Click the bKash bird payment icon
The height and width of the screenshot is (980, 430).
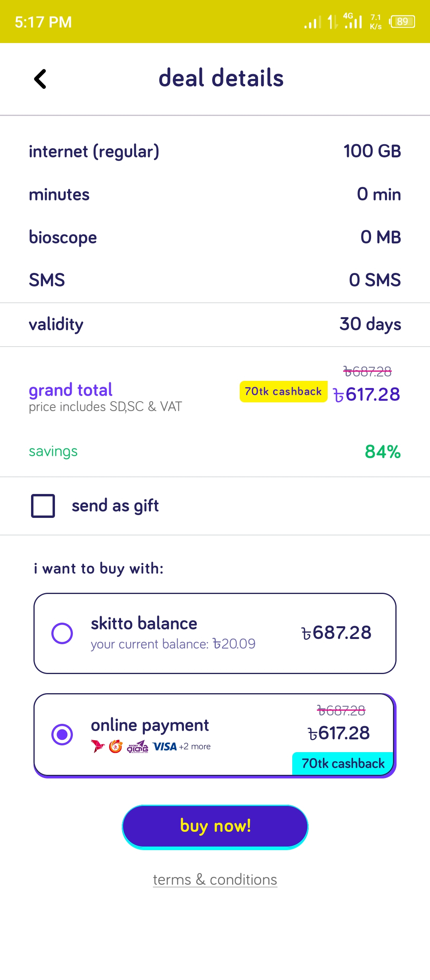click(98, 746)
